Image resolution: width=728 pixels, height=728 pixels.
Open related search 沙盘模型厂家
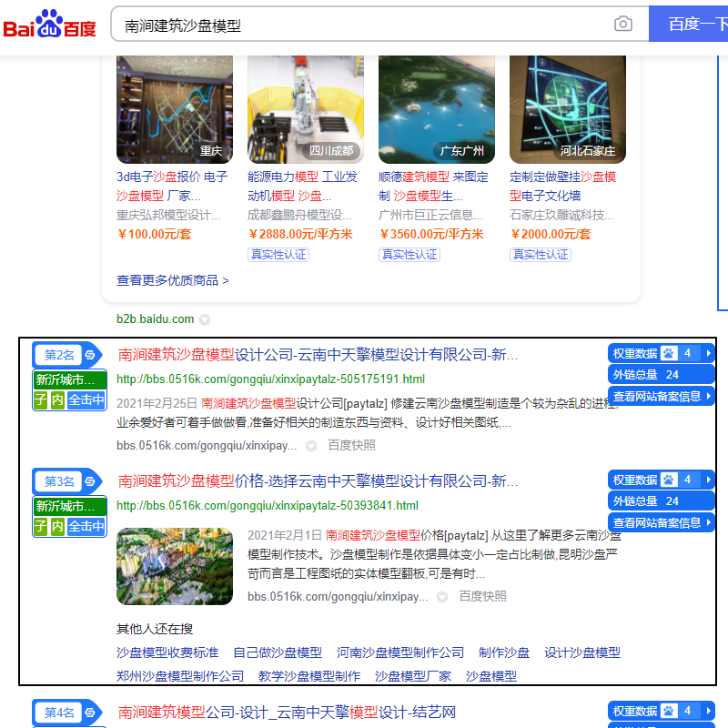[x=413, y=676]
